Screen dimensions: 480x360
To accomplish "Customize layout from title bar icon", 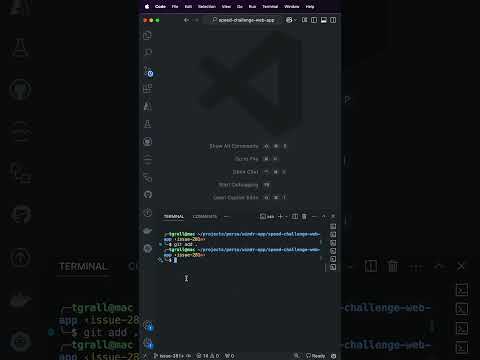I will coord(304,20).
